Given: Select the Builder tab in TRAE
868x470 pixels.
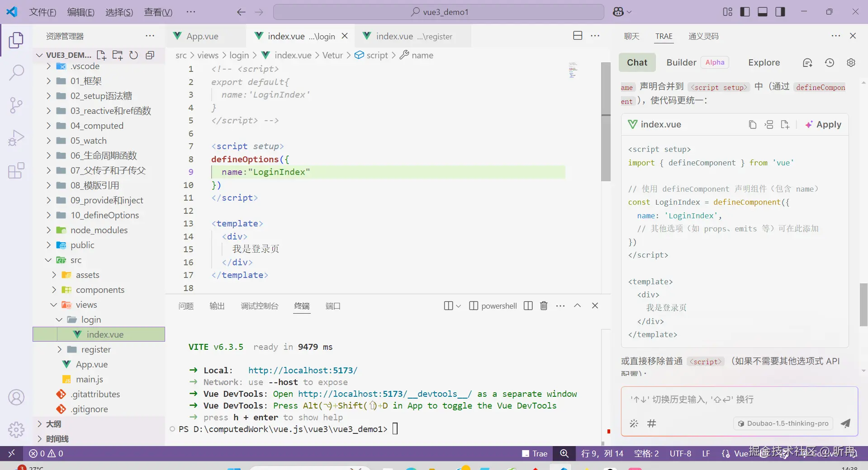Looking at the screenshot, I should pyautogui.click(x=681, y=63).
